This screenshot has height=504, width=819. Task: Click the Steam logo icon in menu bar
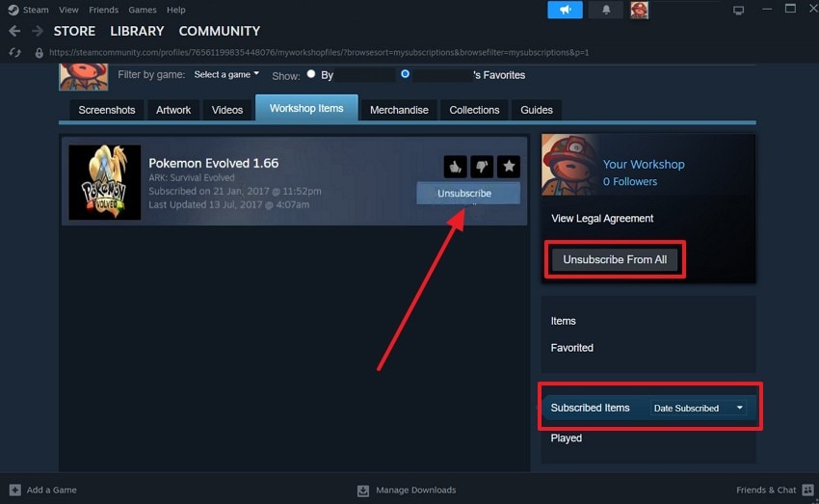point(13,10)
